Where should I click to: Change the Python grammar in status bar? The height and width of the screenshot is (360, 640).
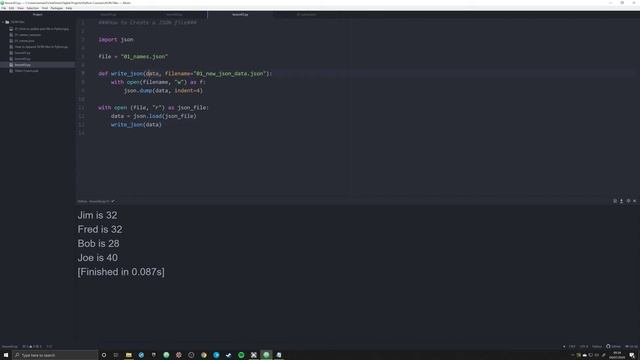597,347
